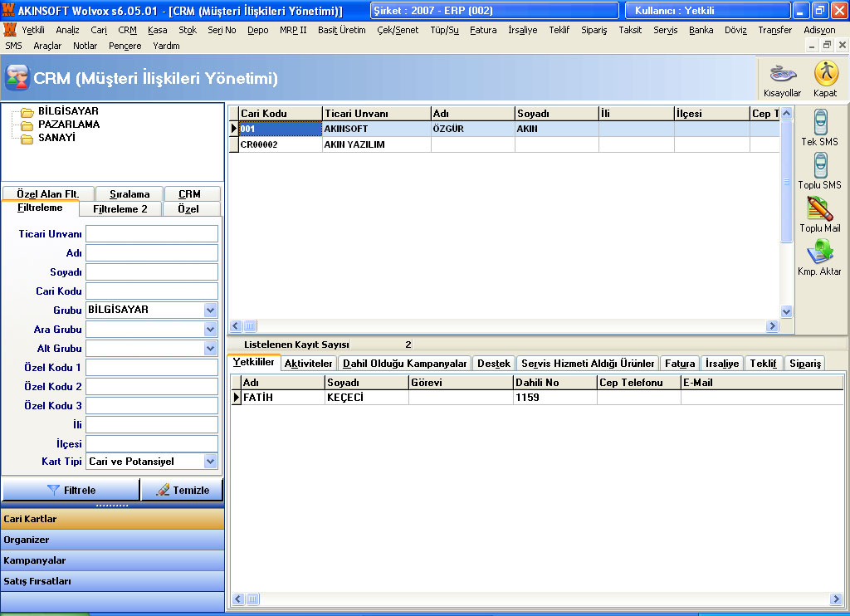Open the lower Teklif tab
The width and height of the screenshot is (850, 616).
click(x=764, y=364)
